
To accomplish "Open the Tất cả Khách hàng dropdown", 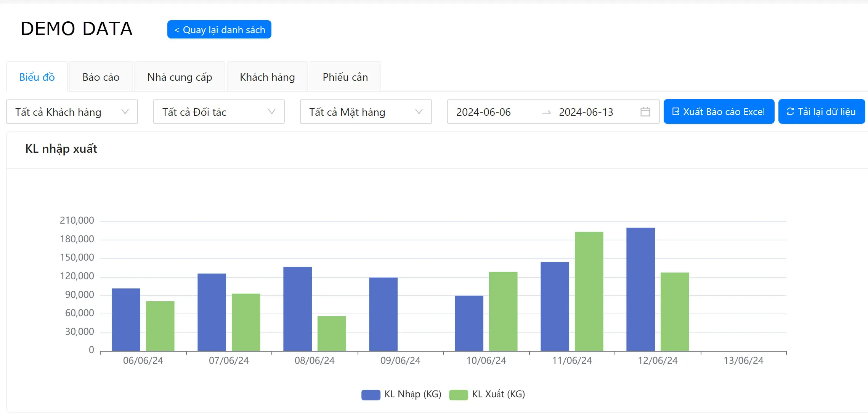I will pos(72,112).
